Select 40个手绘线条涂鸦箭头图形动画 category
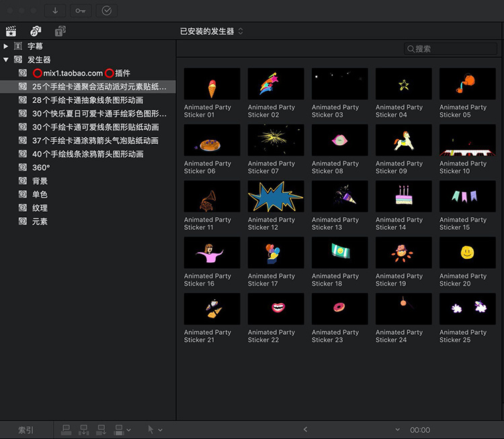 point(88,155)
